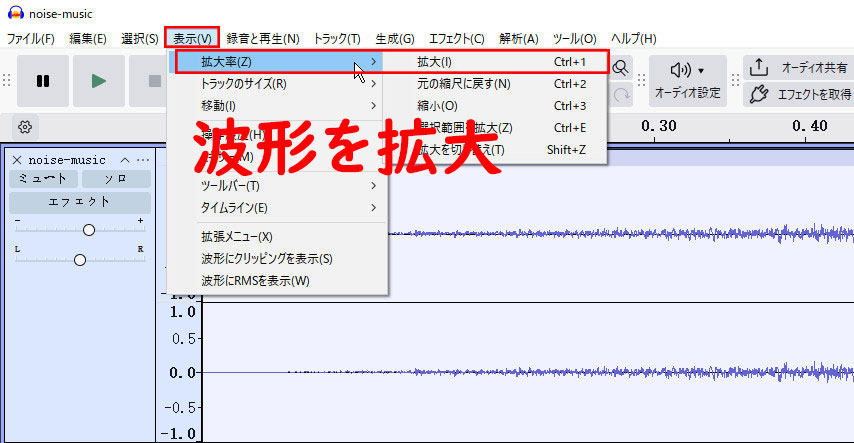Close the noise-music track with X

[17, 160]
